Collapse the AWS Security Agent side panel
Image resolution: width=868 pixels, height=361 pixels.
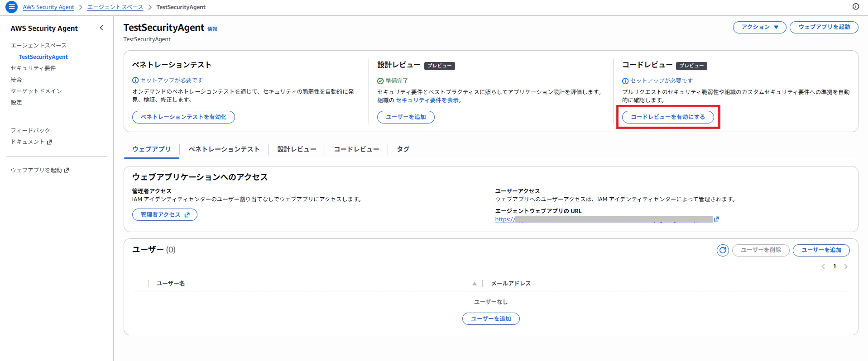click(x=101, y=28)
